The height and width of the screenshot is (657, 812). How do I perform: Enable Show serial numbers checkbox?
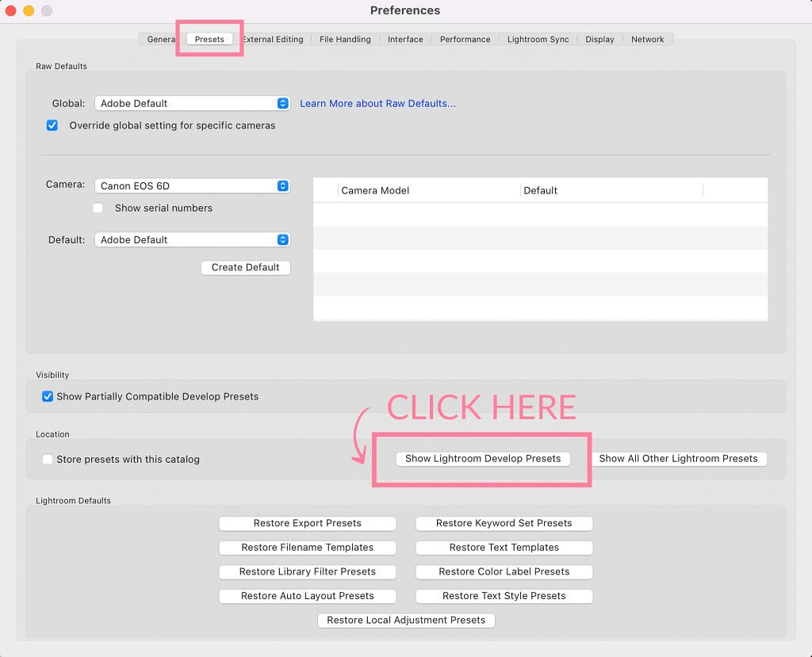pyautogui.click(x=98, y=208)
